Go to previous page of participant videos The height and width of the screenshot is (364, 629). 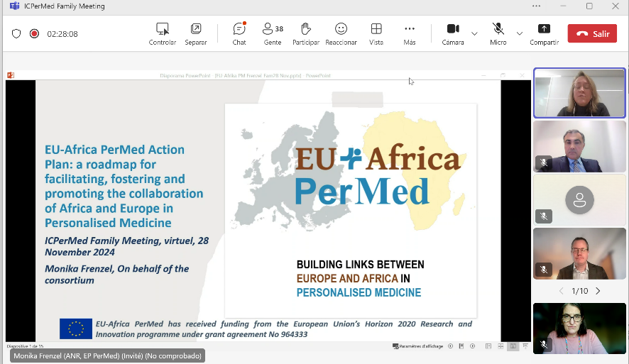pos(561,291)
